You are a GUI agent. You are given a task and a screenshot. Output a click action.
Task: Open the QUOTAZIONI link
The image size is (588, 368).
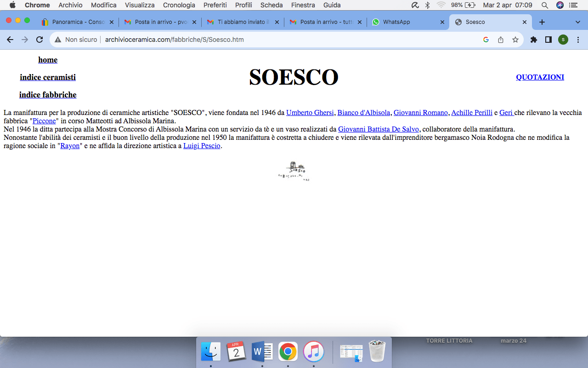click(540, 77)
